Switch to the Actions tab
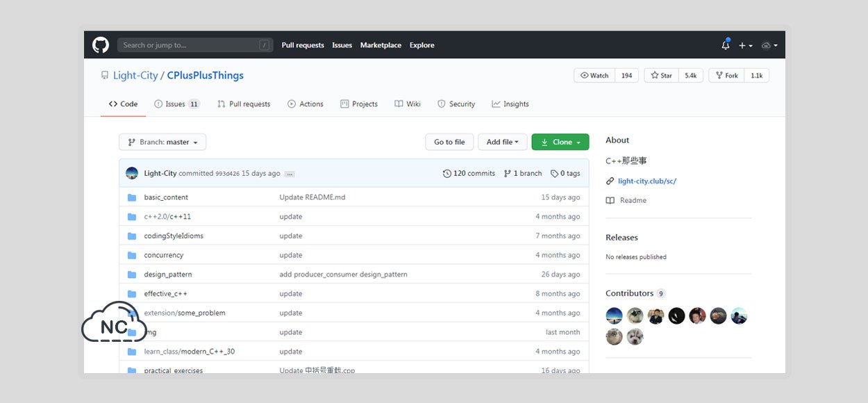868x403 pixels. click(306, 104)
